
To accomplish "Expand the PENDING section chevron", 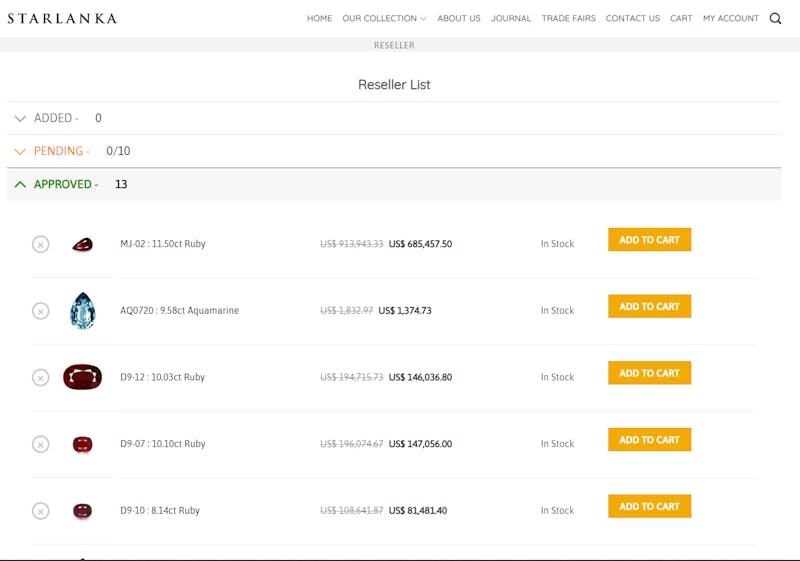I will (20, 151).
